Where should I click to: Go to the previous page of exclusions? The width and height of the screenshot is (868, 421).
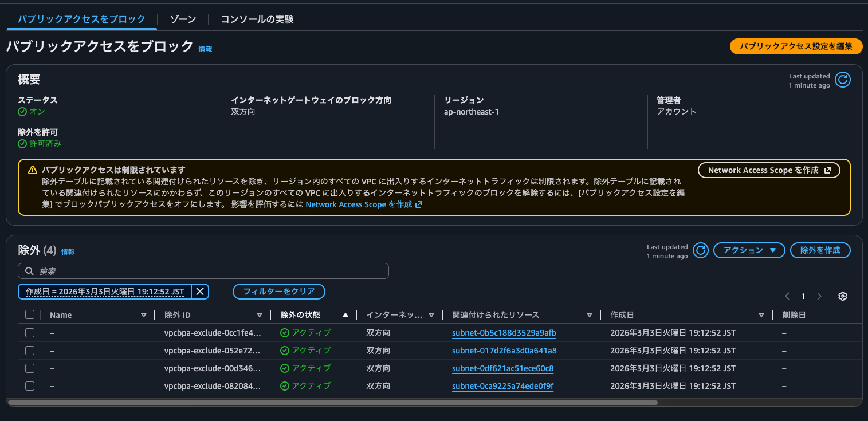[787, 296]
